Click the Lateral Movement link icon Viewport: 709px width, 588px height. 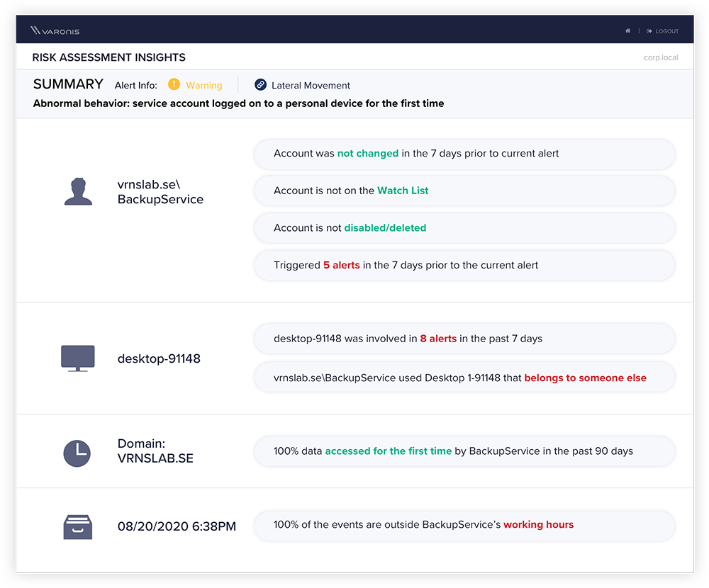pyautogui.click(x=260, y=85)
